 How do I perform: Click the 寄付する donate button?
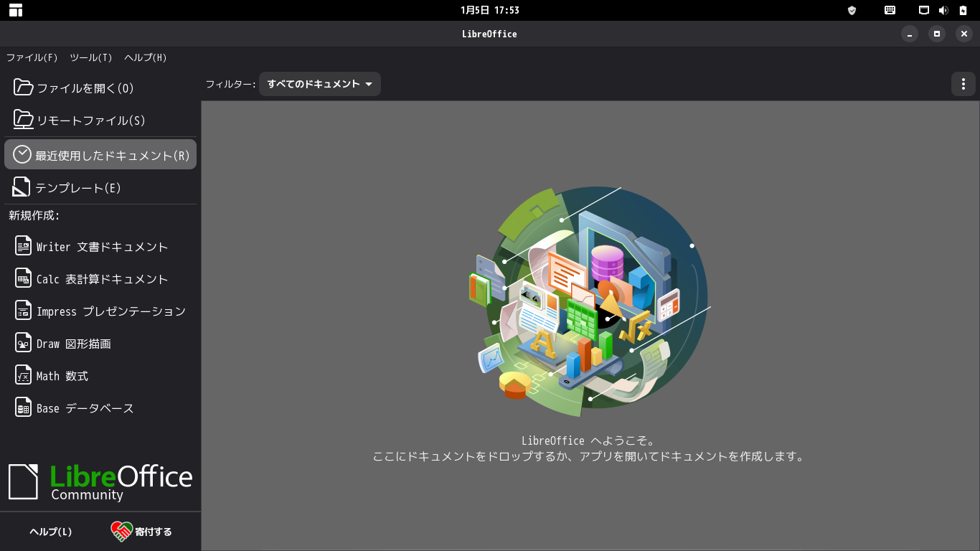[141, 532]
